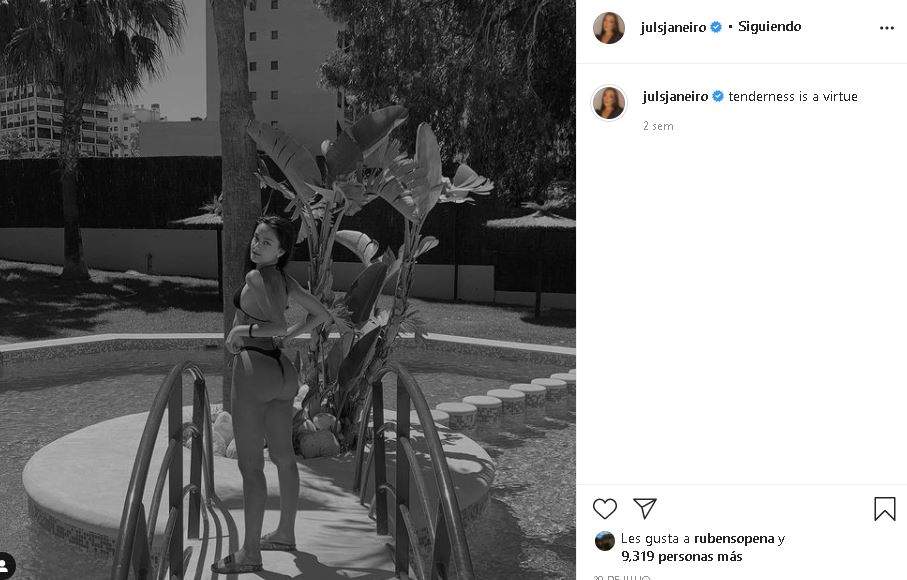
Task: Click julsjaneiro avatar next to caption
Action: tap(609, 102)
